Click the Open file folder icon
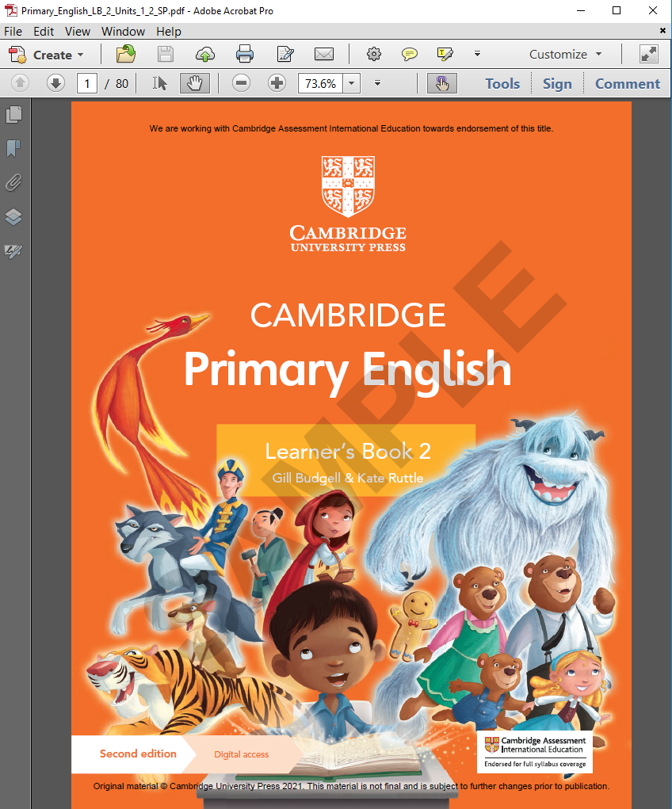The height and width of the screenshot is (809, 672). tap(126, 55)
